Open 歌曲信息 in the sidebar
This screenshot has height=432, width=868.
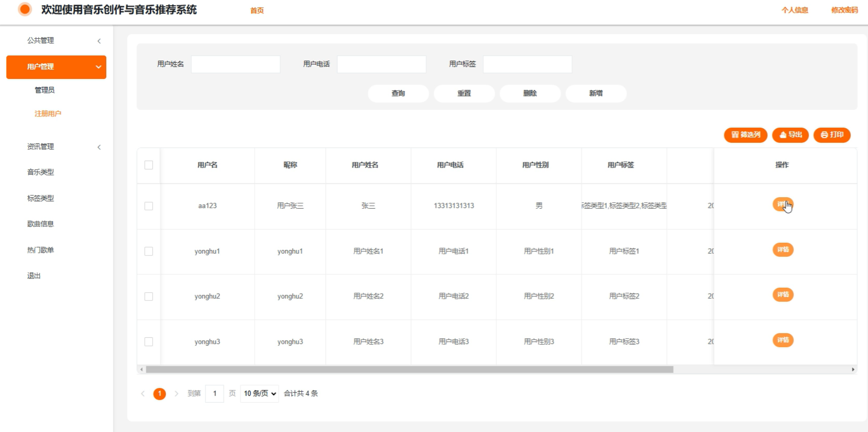[40, 224]
